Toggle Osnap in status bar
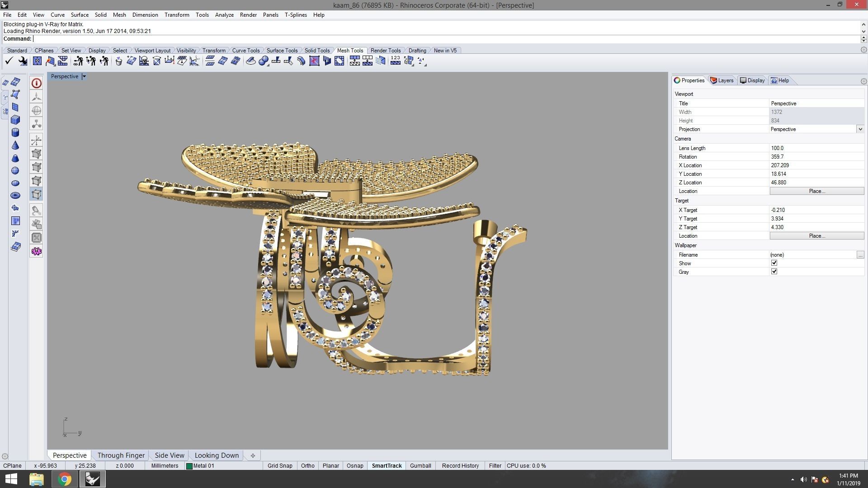The image size is (868, 488). point(355,466)
